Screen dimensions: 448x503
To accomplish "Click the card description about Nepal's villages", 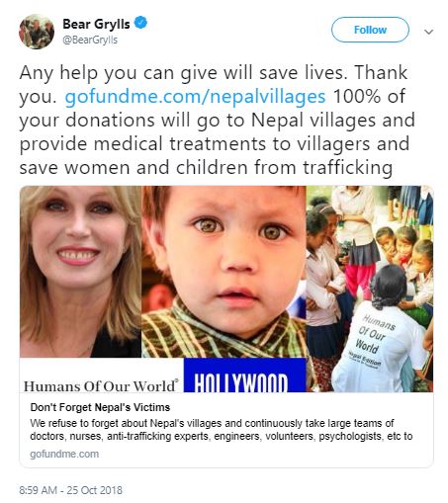I will tap(222, 430).
